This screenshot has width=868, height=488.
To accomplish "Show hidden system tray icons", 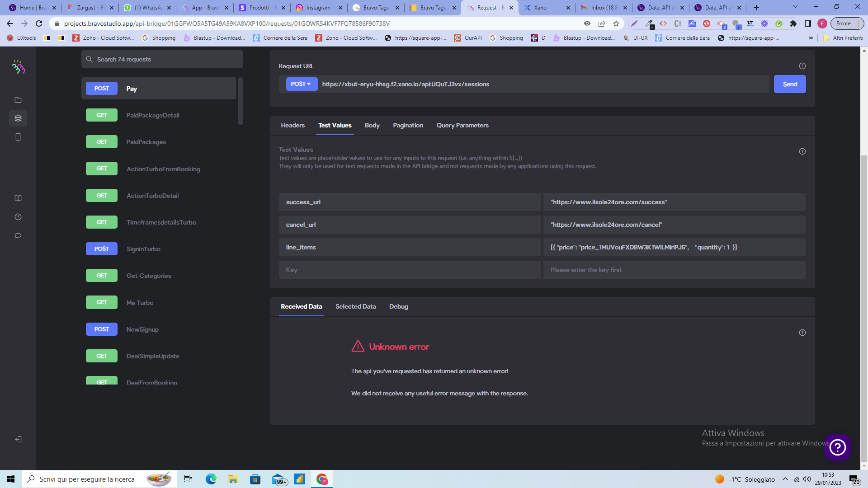I will (785, 479).
